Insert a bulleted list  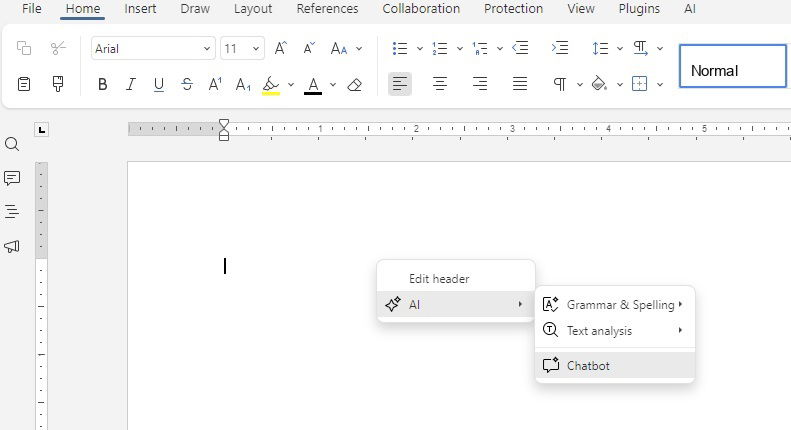tap(400, 48)
